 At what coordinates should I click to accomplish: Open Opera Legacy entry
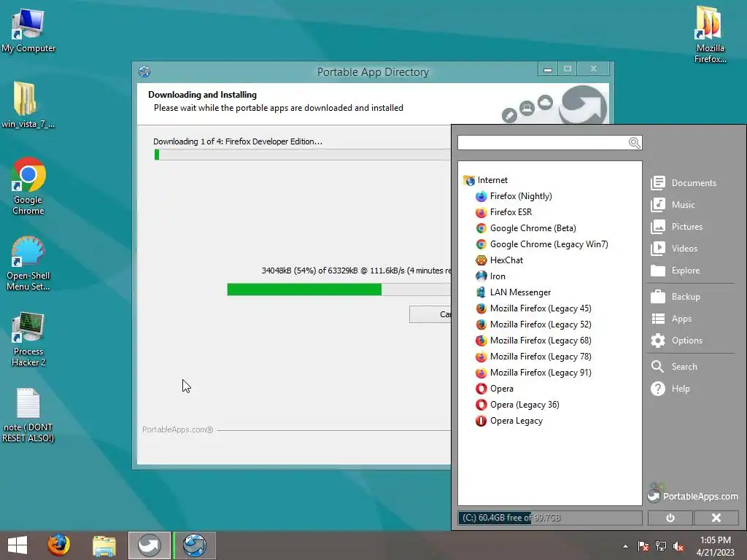click(516, 421)
